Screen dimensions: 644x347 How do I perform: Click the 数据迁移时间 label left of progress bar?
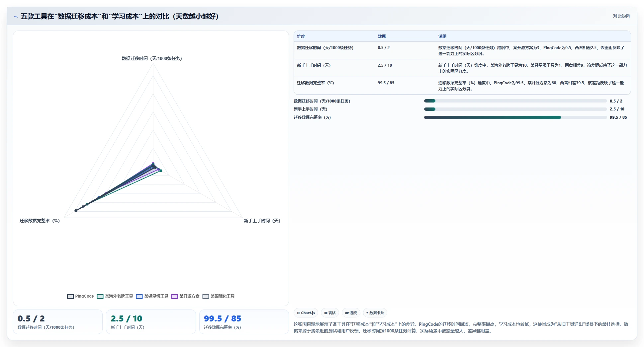[x=322, y=101]
